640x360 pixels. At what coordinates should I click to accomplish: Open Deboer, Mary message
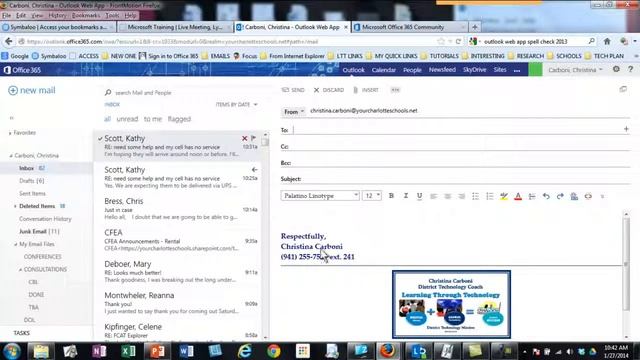[x=178, y=272]
